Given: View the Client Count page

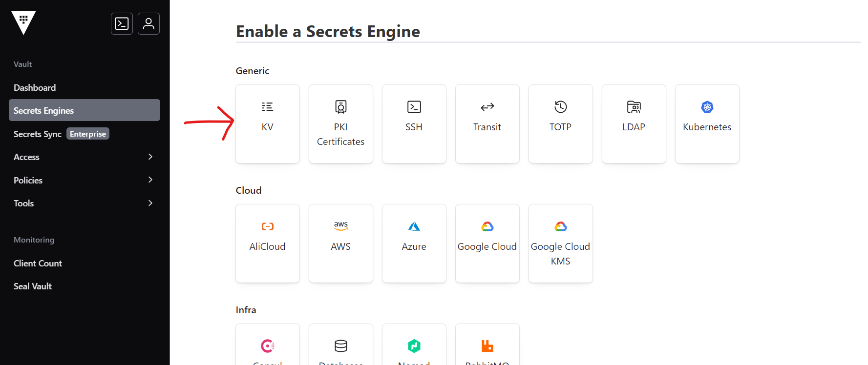Looking at the screenshot, I should [38, 263].
